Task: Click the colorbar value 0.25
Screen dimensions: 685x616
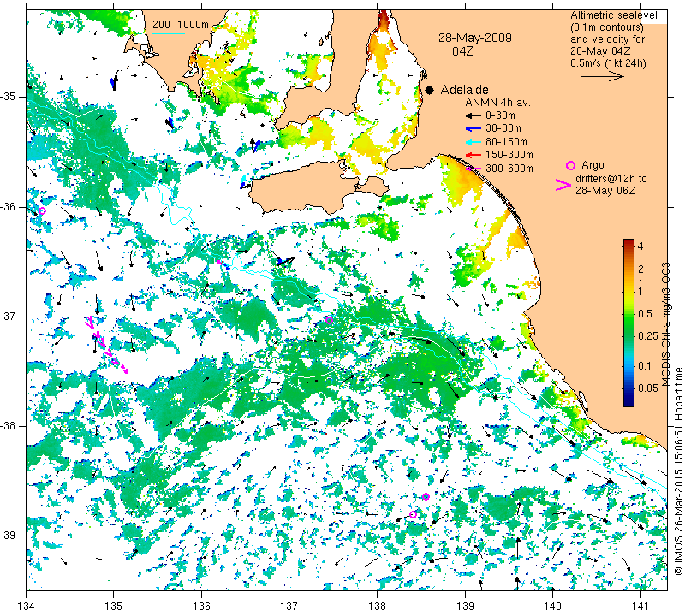Action: 648,335
